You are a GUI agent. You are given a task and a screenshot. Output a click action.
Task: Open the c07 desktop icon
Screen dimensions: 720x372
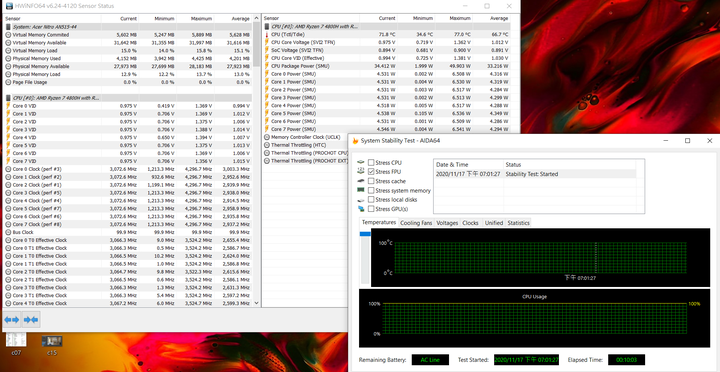click(17, 344)
